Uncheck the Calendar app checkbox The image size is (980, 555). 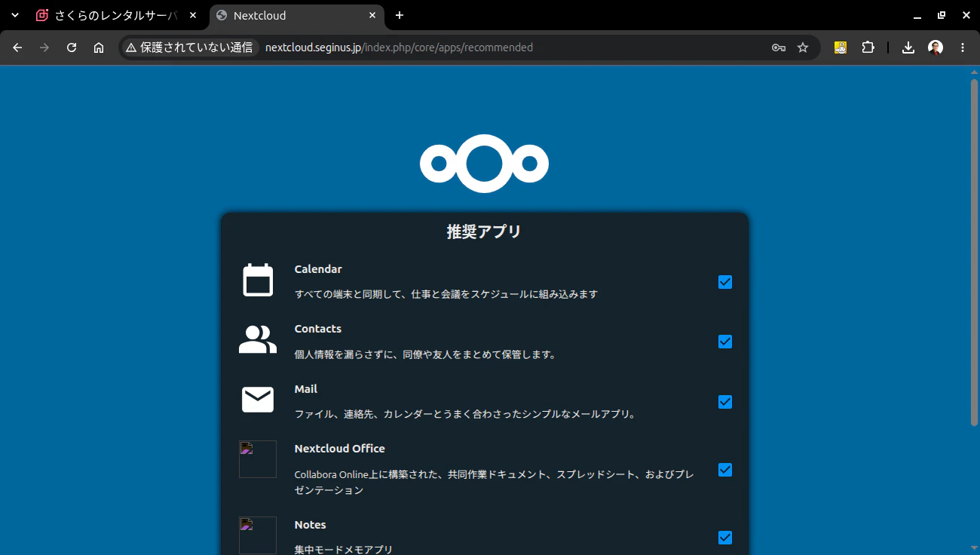(725, 282)
